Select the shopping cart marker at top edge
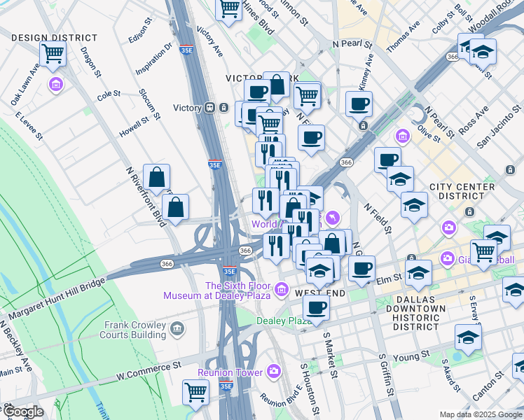Screen dimensions: 524x420 pos(229,10)
